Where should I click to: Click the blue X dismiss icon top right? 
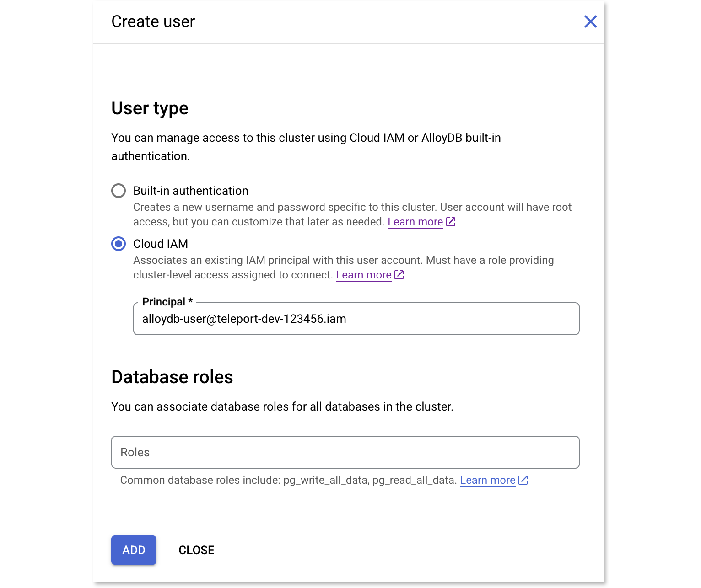click(590, 21)
